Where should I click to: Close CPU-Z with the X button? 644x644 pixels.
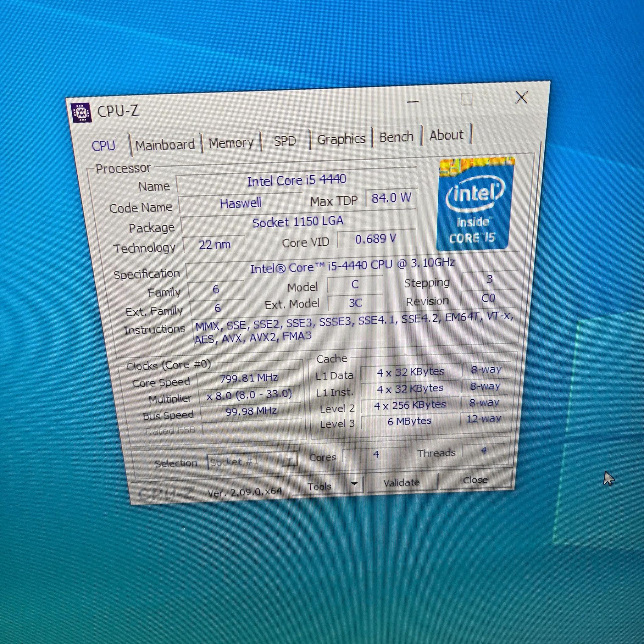click(521, 97)
